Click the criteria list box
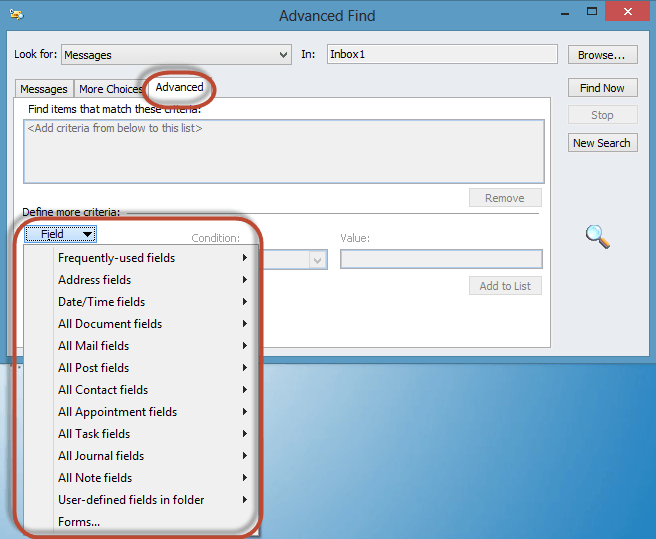 284,151
